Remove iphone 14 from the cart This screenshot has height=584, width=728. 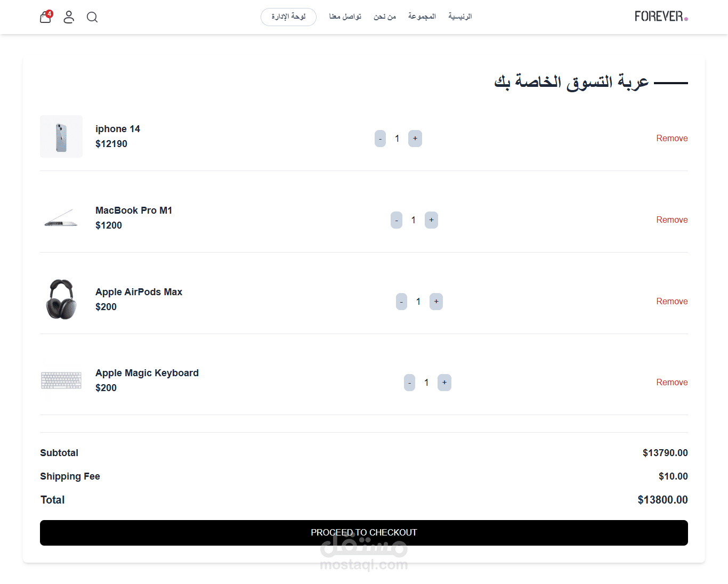pyautogui.click(x=672, y=139)
